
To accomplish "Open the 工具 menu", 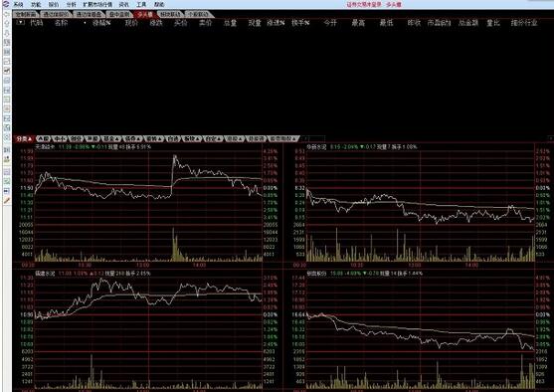I will [141, 5].
